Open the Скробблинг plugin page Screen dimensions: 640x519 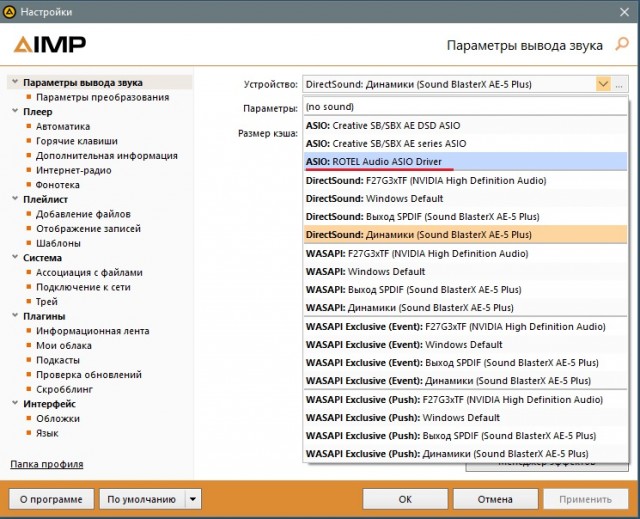(x=64, y=389)
